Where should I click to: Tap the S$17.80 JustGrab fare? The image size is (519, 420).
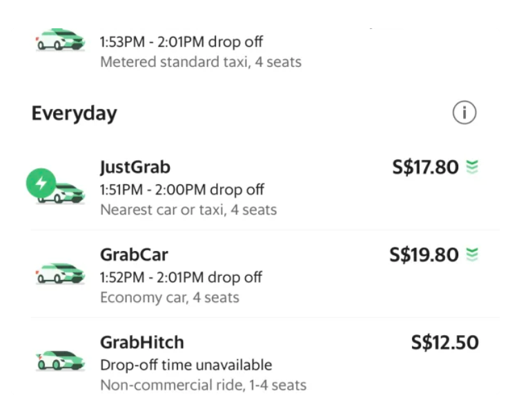(x=425, y=167)
